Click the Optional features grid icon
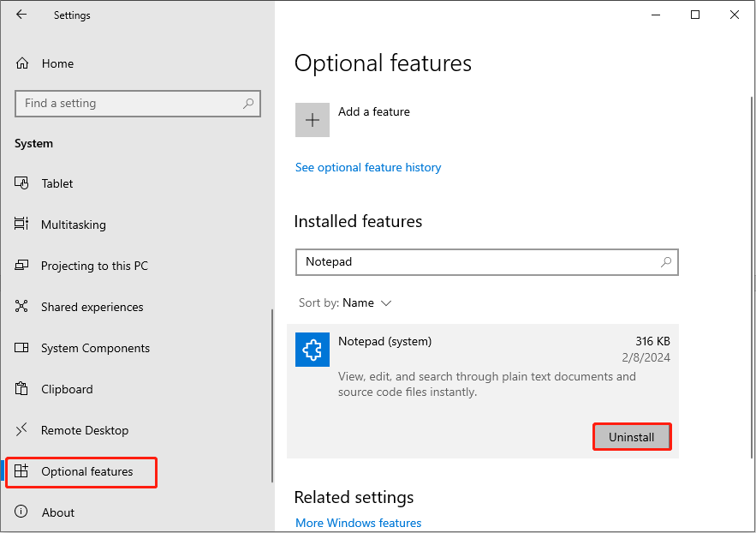Image resolution: width=756 pixels, height=533 pixels. tap(21, 470)
